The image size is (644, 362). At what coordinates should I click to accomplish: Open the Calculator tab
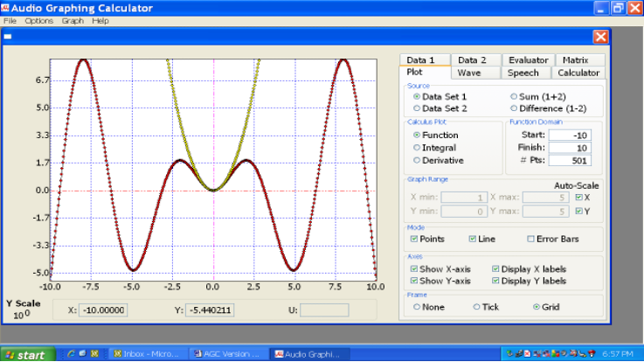(x=578, y=73)
